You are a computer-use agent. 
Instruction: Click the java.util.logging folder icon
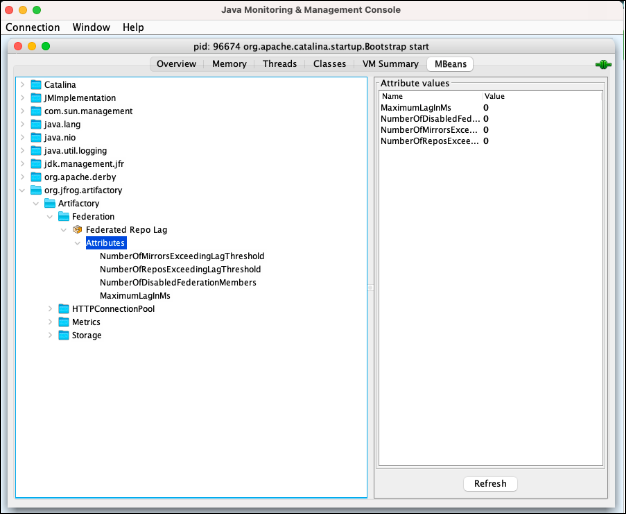click(36, 151)
